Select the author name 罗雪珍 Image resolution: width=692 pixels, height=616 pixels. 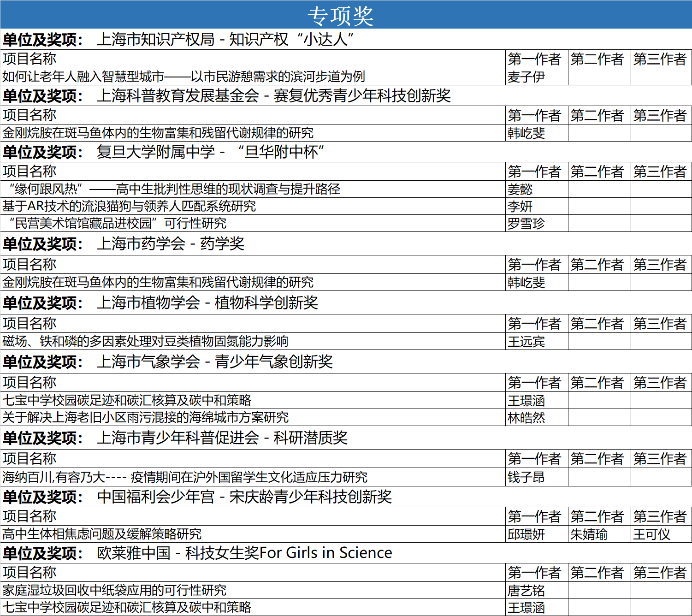pyautogui.click(x=526, y=224)
